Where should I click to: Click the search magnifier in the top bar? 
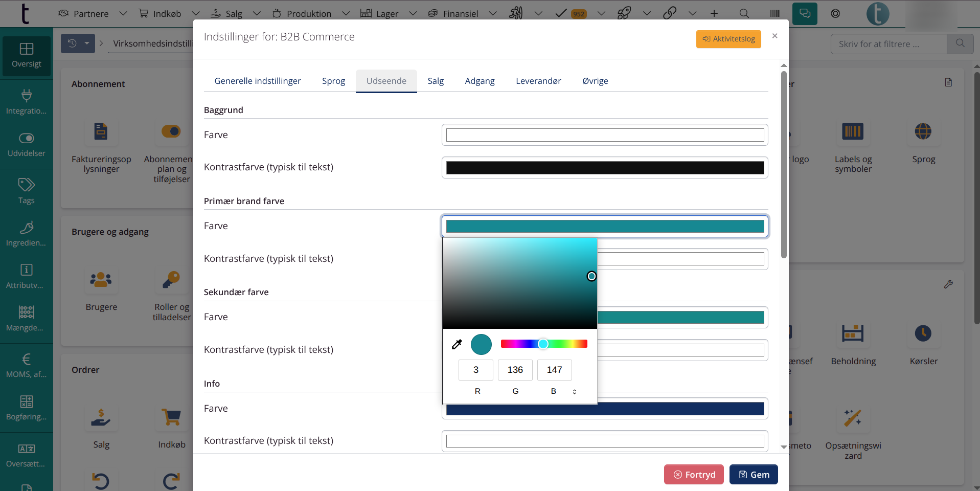coord(744,13)
